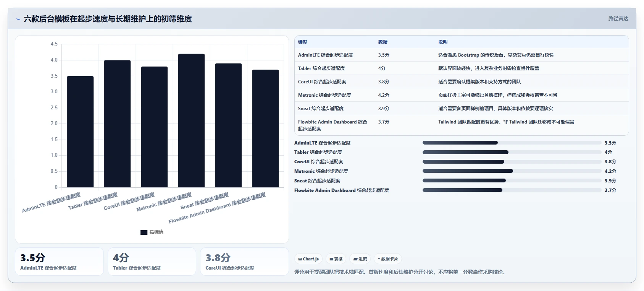This screenshot has width=644, height=291.
Task: Click the 表格 chip
Action: click(336, 259)
